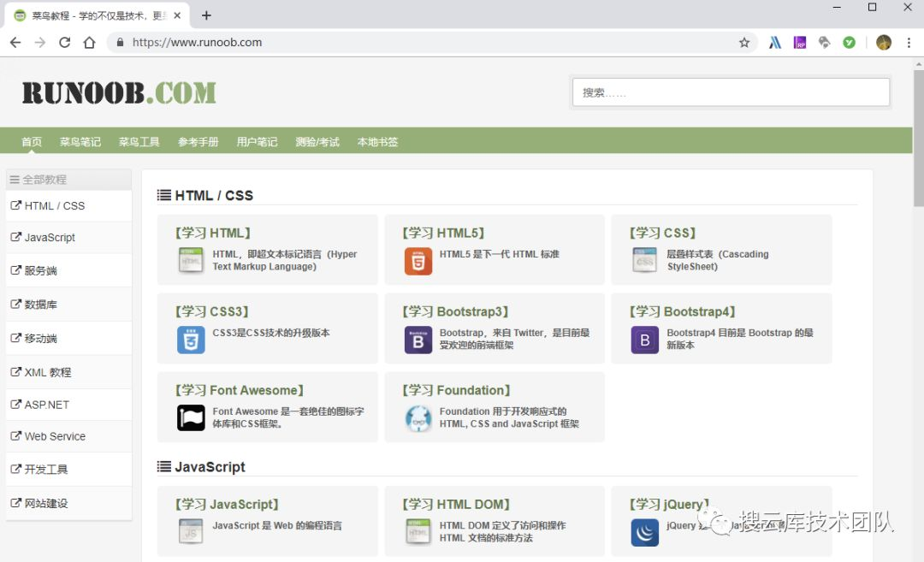
Task: Open 用户笔记 in the navbar
Action: click(257, 141)
